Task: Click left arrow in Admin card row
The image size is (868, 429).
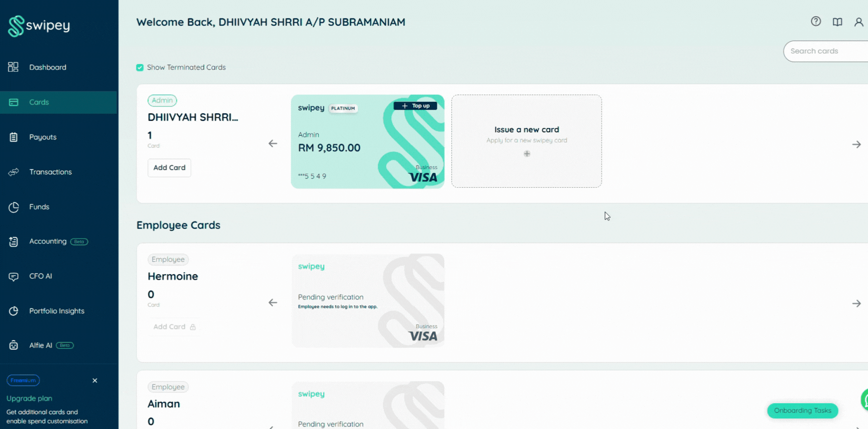Action: 272,143
